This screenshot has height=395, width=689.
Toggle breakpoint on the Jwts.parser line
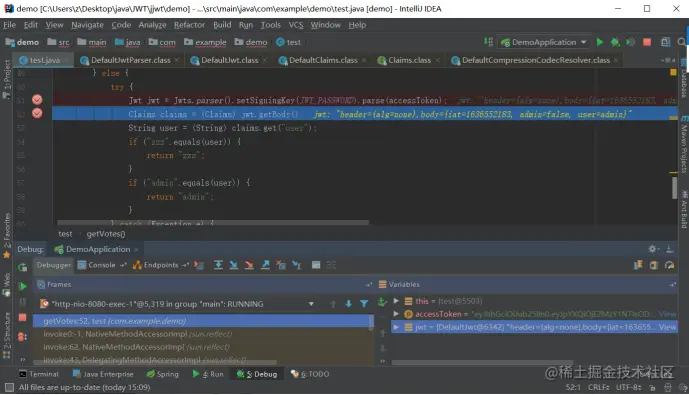[x=37, y=100]
